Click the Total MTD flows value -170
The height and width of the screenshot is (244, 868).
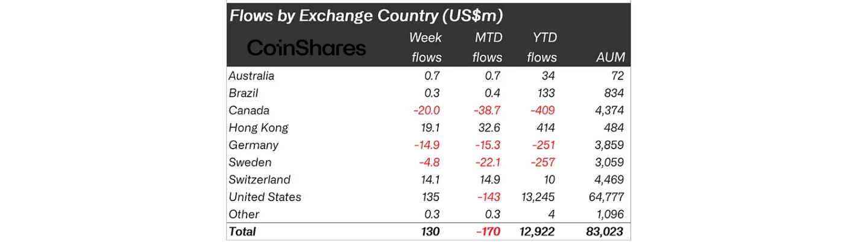[x=487, y=231]
